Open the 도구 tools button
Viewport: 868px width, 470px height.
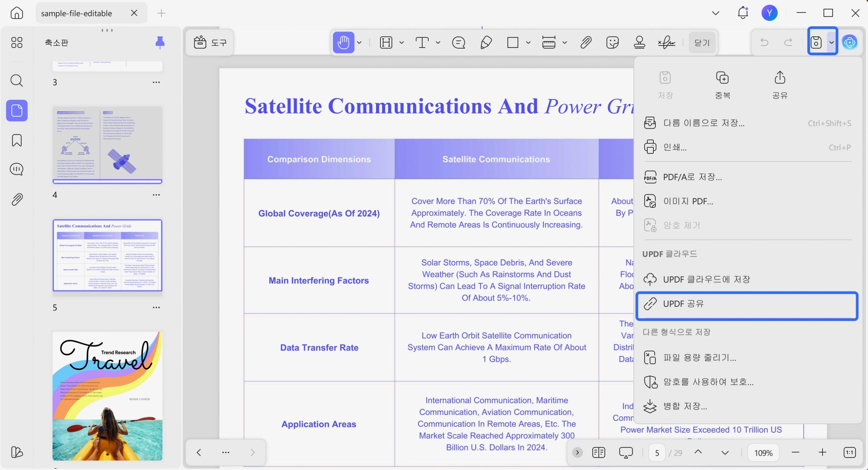[210, 43]
